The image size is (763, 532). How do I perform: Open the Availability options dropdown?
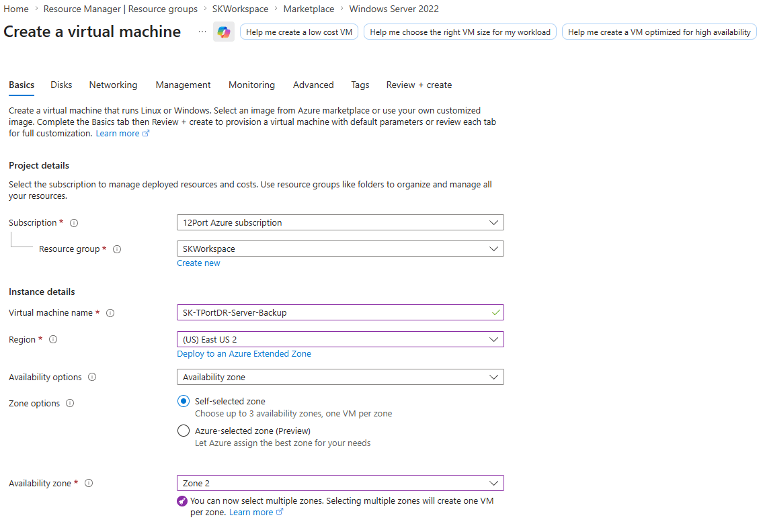pyautogui.click(x=340, y=377)
